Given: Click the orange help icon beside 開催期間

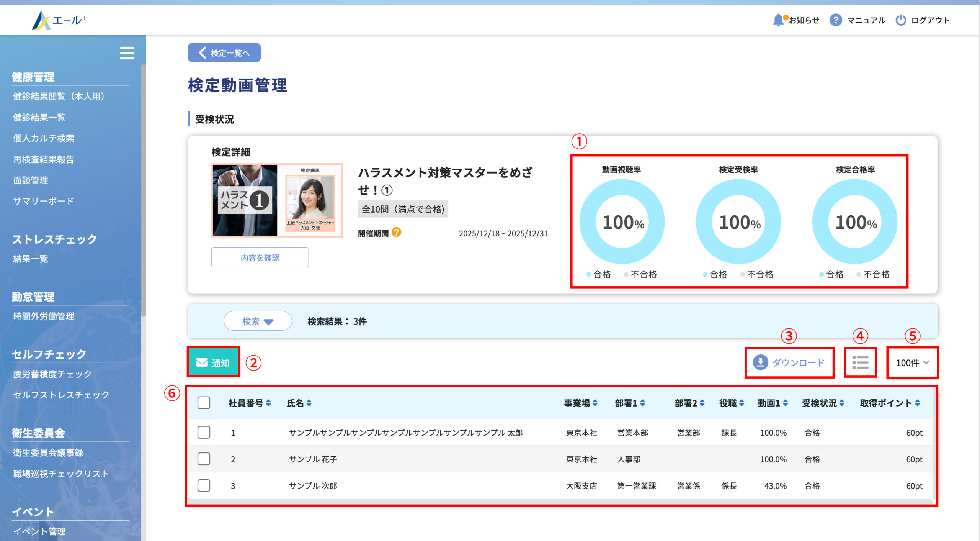Looking at the screenshot, I should pyautogui.click(x=397, y=233).
